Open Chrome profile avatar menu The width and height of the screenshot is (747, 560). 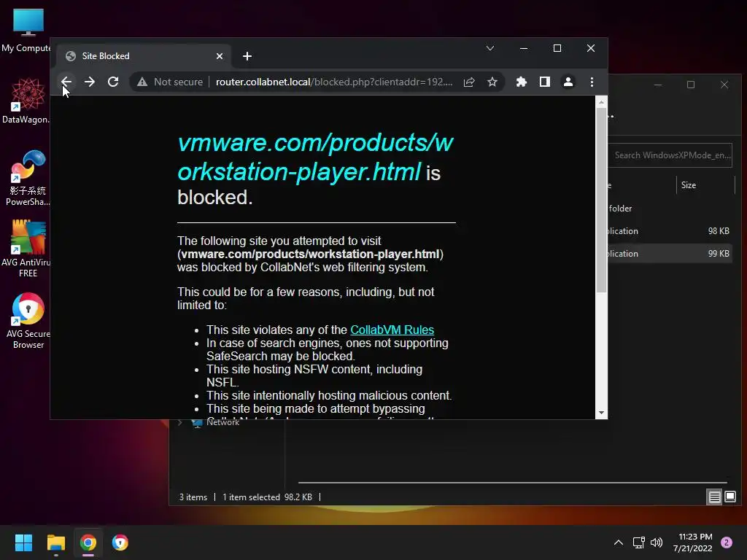tap(568, 82)
